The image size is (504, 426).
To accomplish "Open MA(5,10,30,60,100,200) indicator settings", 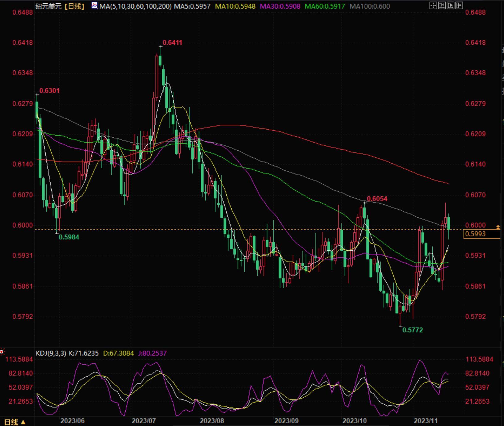I will pyautogui.click(x=135, y=6).
